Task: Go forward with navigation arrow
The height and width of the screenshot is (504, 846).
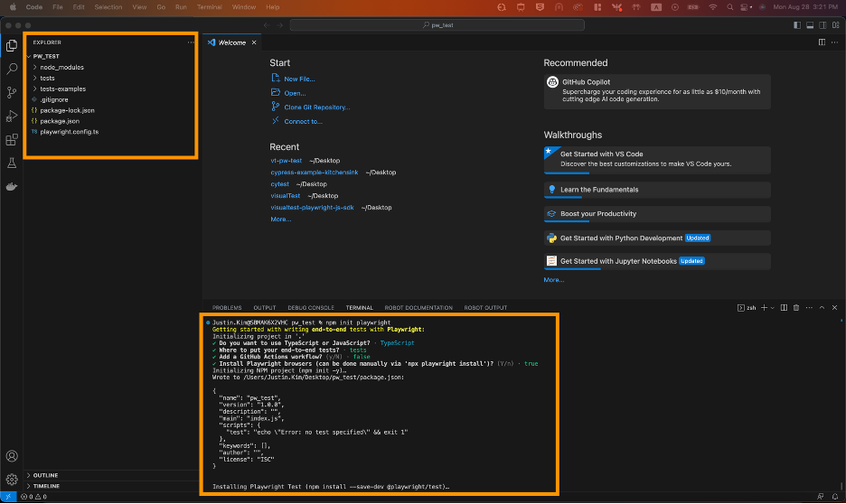Action: (x=279, y=25)
